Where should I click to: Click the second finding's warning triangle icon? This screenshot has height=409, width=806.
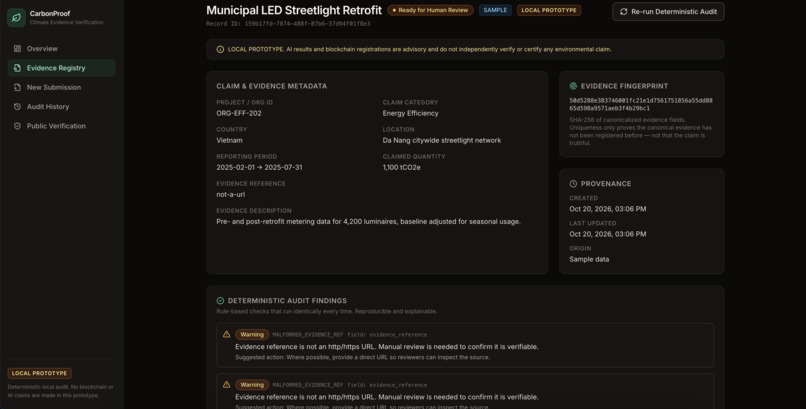226,385
